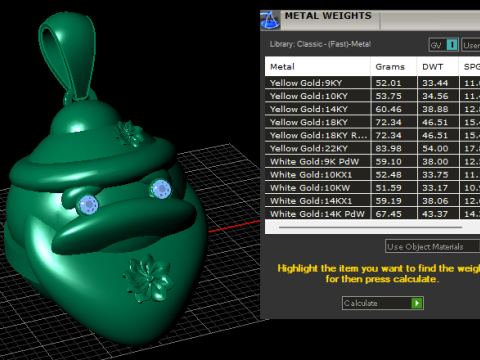The height and width of the screenshot is (360, 480).
Task: Select the Yellow Gold:9KY row
Action: tap(372, 83)
